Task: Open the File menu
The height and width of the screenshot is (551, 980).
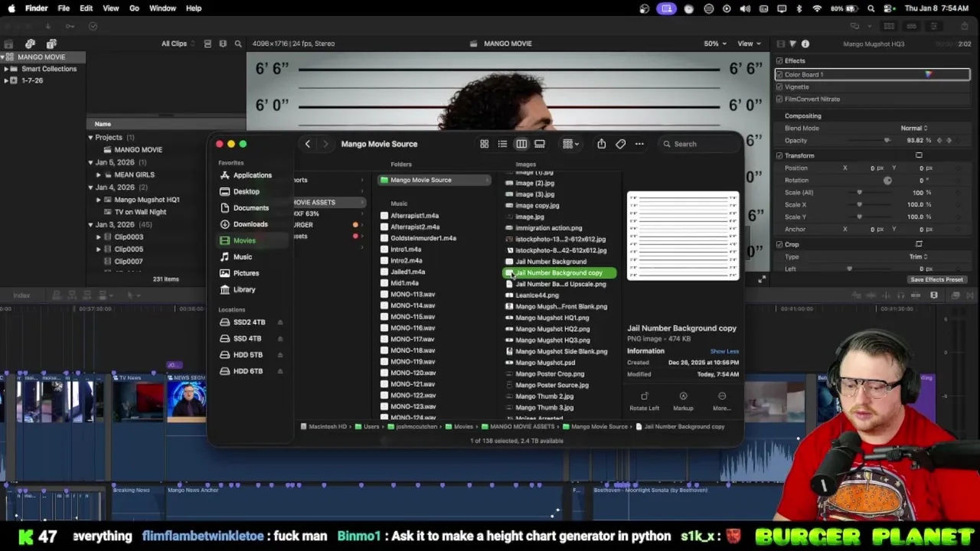Action: pos(64,8)
